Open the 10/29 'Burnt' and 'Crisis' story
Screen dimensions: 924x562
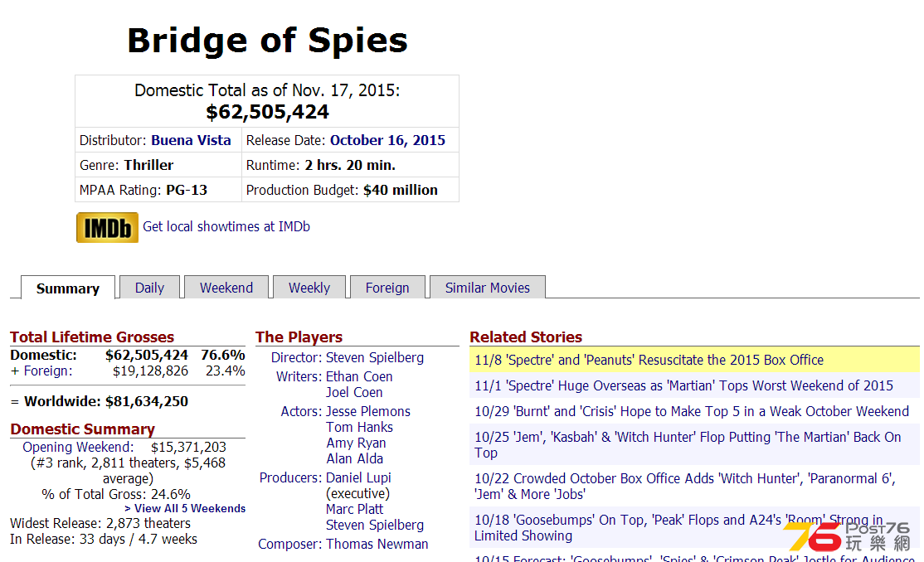click(x=692, y=411)
